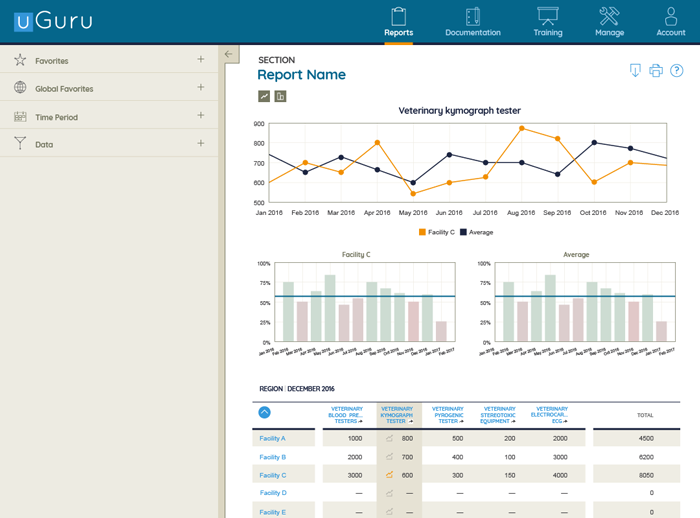Go to the Documentation tab
This screenshot has height=518, width=700.
pos(473,21)
